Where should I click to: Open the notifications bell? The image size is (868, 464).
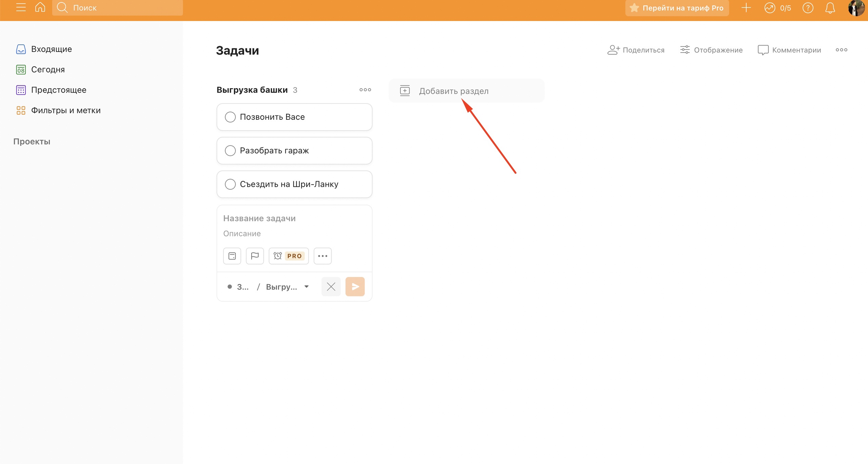(x=830, y=8)
